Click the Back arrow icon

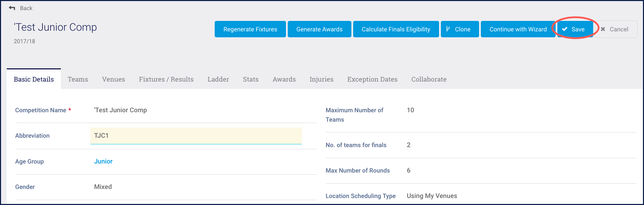click(12, 8)
